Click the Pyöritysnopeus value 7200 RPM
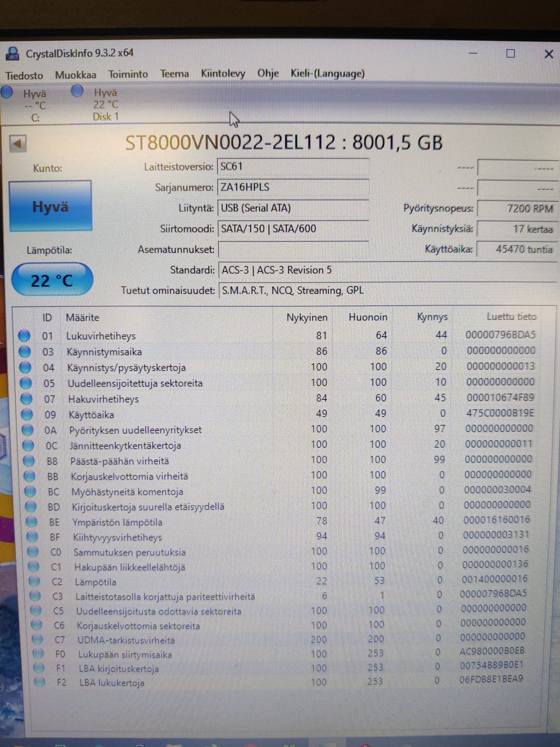This screenshot has height=747, width=560. click(x=517, y=208)
